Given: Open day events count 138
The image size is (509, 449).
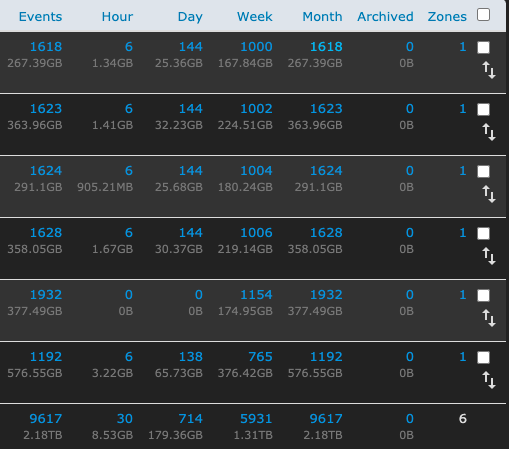Looking at the screenshot, I should tap(191, 357).
